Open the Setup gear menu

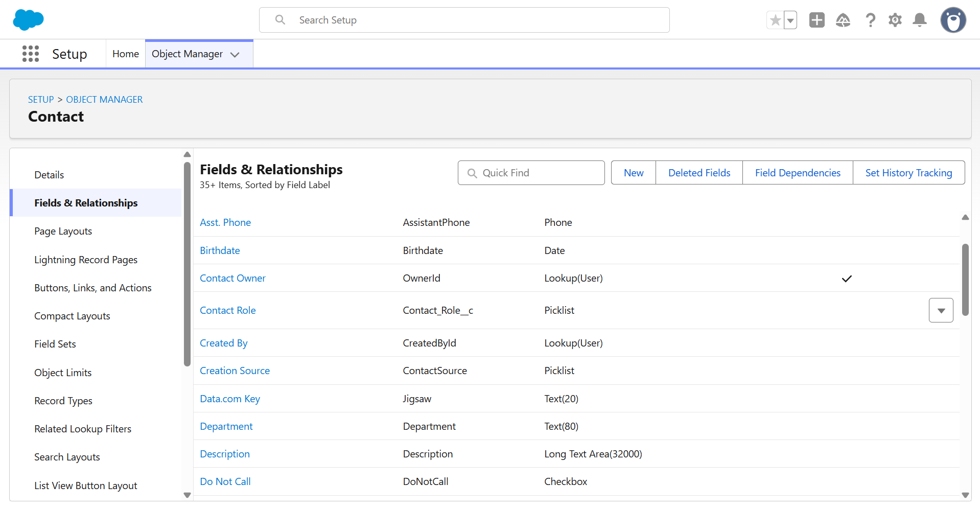895,20
